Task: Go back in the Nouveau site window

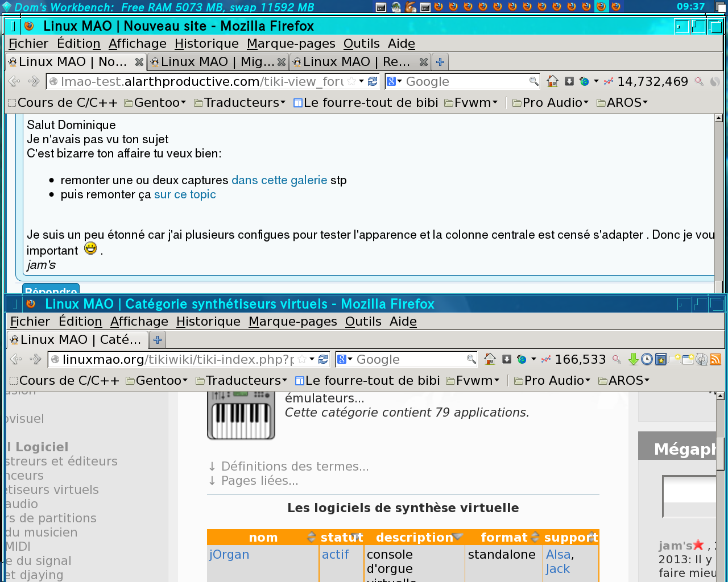Action: tap(15, 82)
